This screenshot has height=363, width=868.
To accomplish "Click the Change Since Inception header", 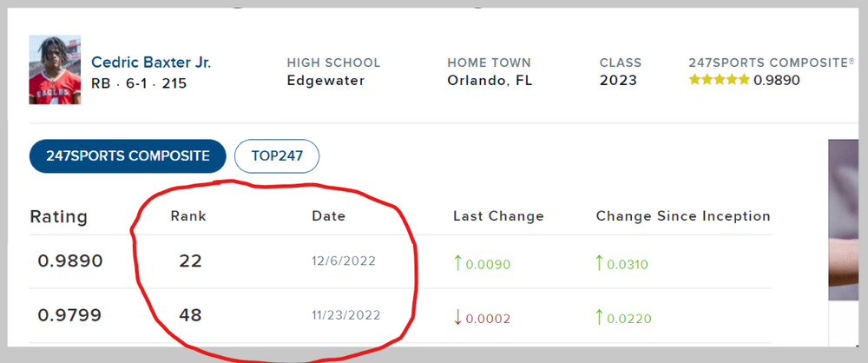I will (x=682, y=215).
